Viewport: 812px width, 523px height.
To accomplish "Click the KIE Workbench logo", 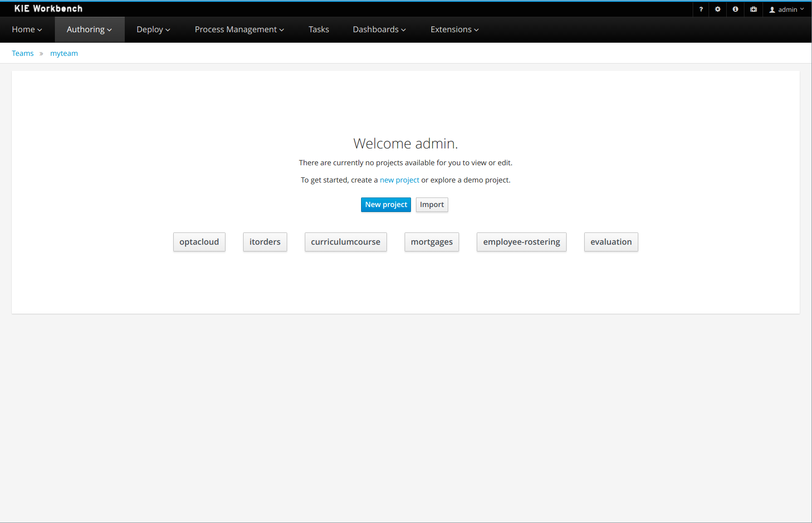I will tap(48, 9).
